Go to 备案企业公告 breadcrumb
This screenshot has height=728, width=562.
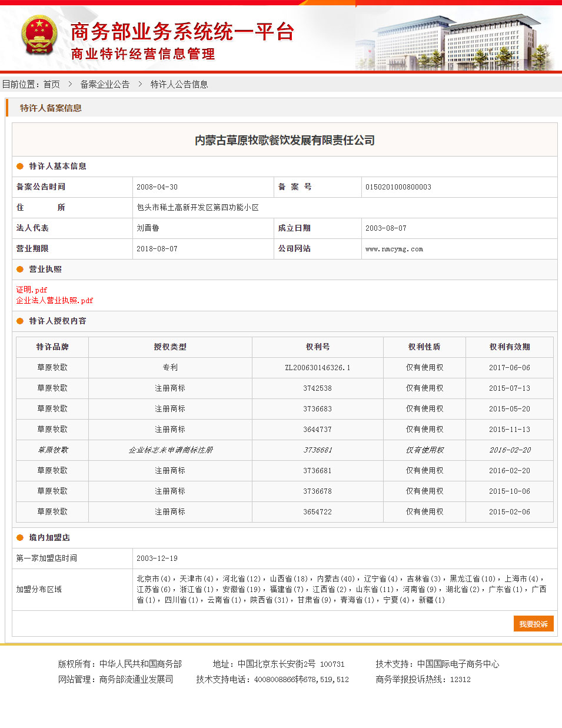[x=105, y=84]
